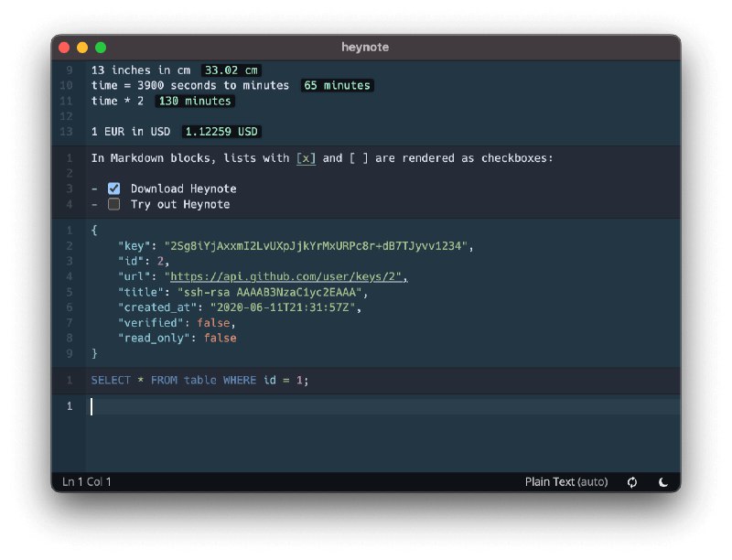
Task: Click the "ssh-rsa AAAAB3NzaC1yc2EAAA" title value
Action: pyautogui.click(x=270, y=292)
